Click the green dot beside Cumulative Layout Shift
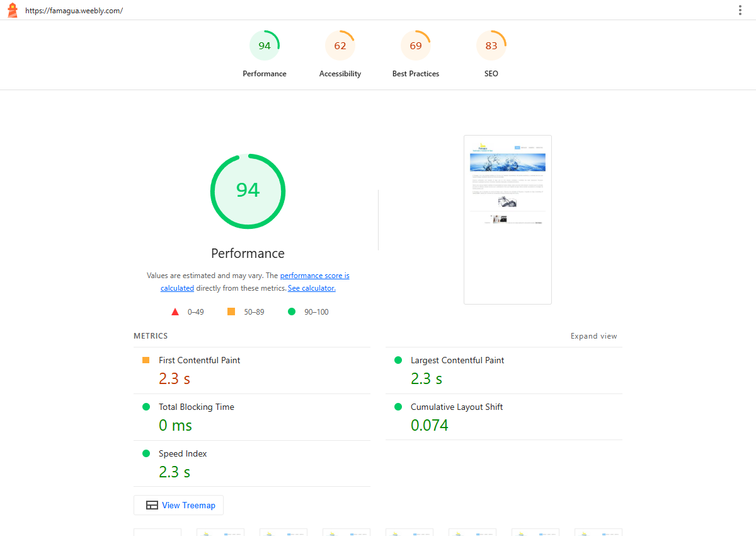Viewport: 756px width, 536px height. [x=398, y=407]
